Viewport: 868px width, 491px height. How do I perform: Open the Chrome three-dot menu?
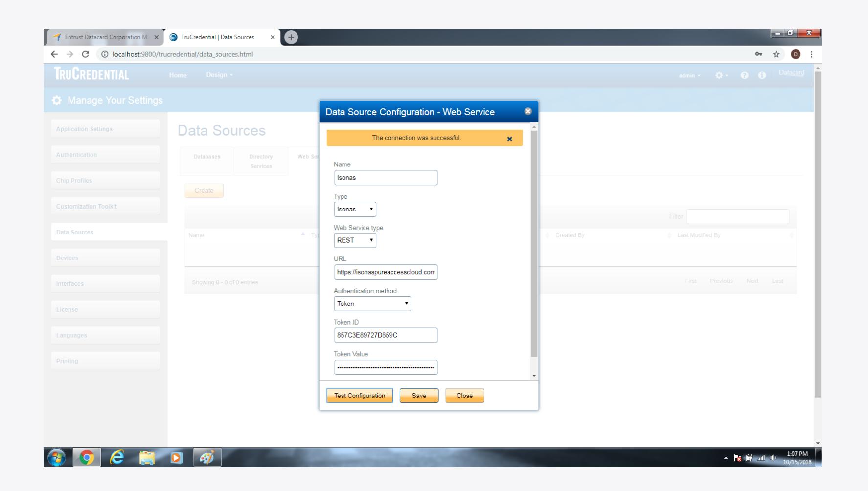pyautogui.click(x=811, y=54)
